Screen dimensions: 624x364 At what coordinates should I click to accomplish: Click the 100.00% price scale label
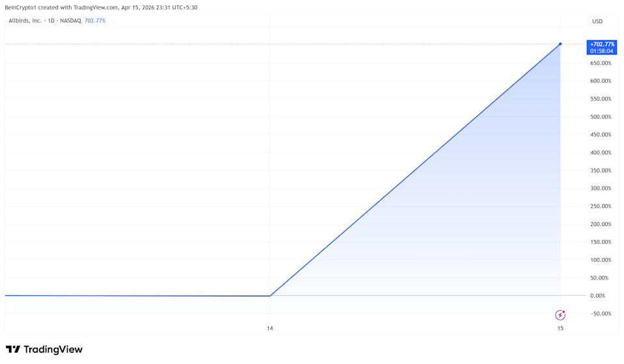coord(601,260)
